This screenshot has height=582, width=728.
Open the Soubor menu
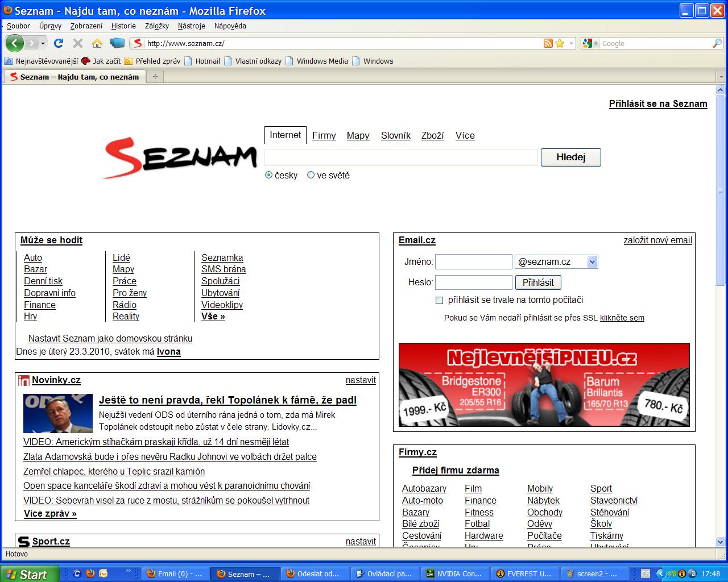tap(18, 26)
